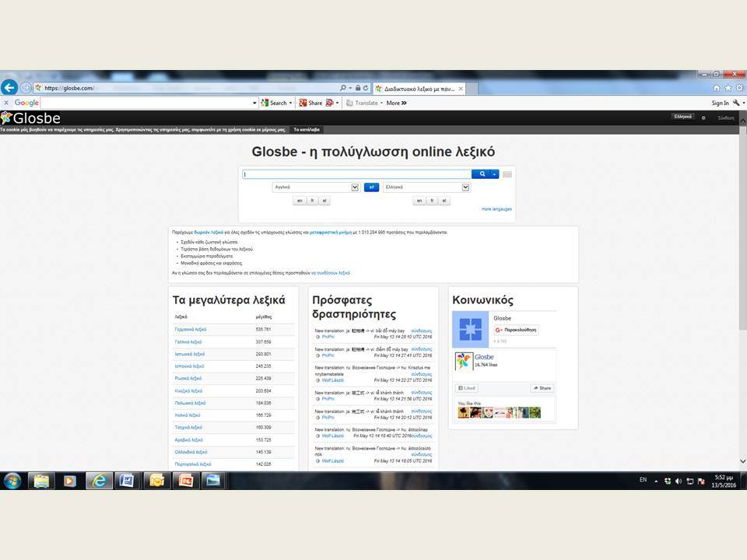The width and height of the screenshot is (747, 560).
Task: Open Favorites with the star icon
Action: coord(728,88)
